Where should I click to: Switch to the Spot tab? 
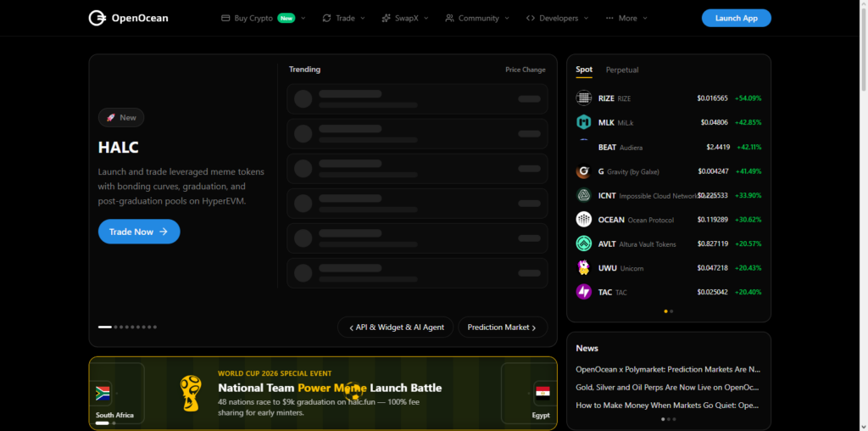coord(584,70)
